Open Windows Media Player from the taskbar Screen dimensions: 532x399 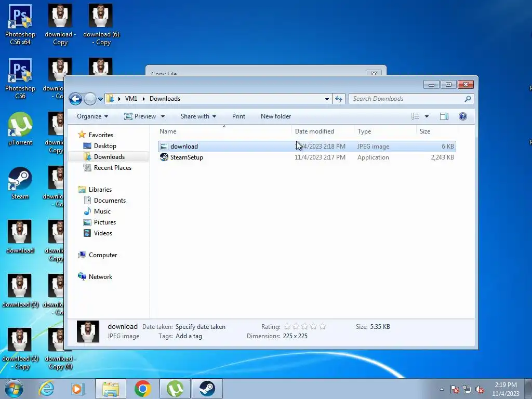[x=77, y=389]
